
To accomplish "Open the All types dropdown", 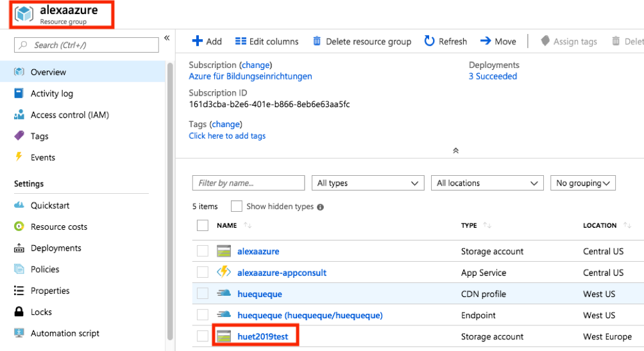I will pyautogui.click(x=368, y=183).
